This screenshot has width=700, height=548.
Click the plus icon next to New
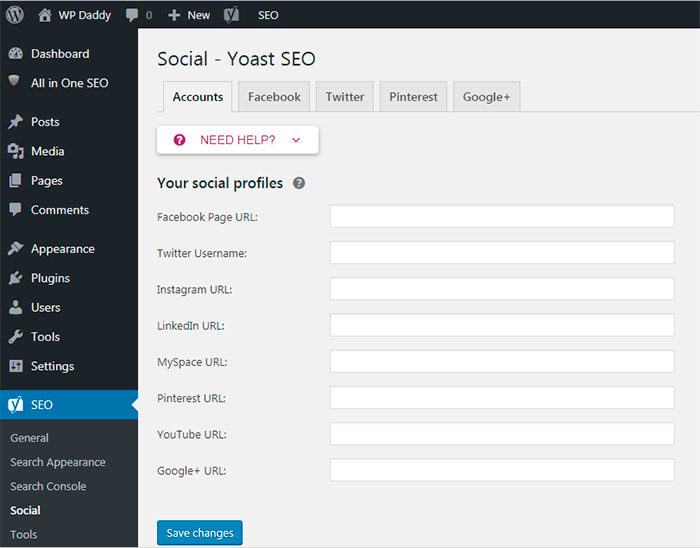click(174, 15)
